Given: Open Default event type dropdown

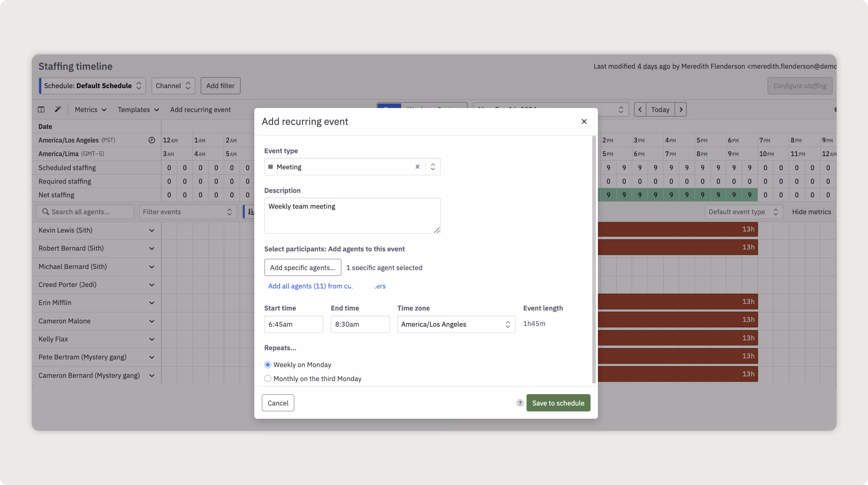Looking at the screenshot, I should (744, 212).
